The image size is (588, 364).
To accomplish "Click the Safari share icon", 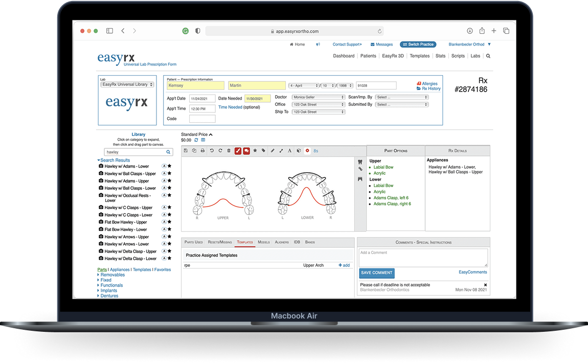I will (x=482, y=31).
